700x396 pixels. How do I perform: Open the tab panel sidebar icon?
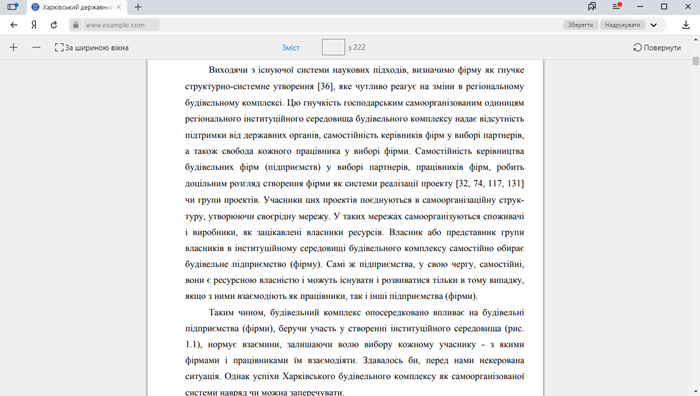coord(12,7)
